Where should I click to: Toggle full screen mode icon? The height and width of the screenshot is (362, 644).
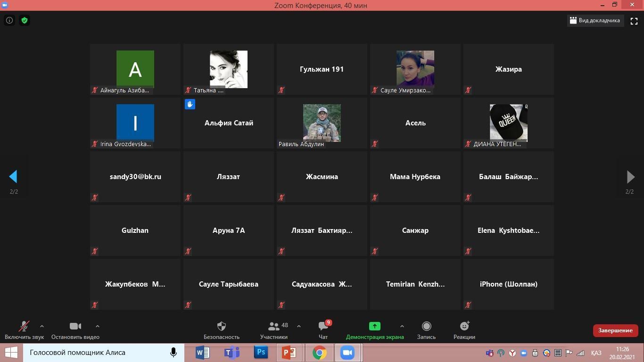(634, 21)
